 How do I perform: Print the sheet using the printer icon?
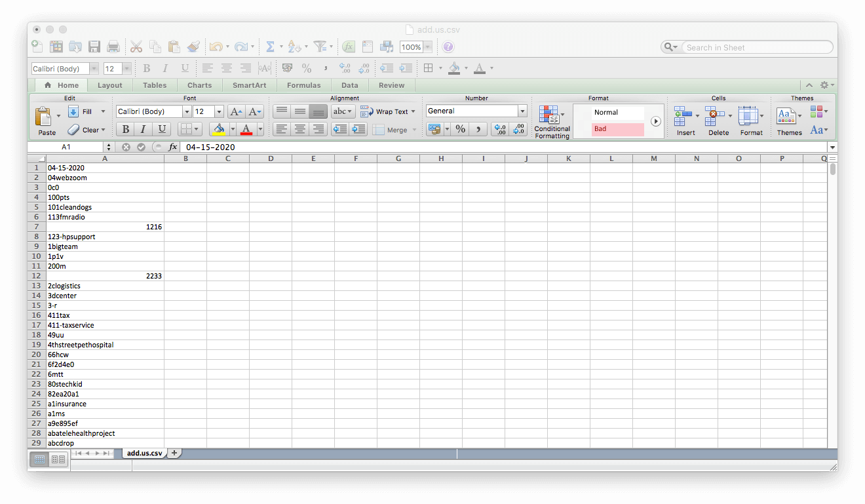point(113,47)
